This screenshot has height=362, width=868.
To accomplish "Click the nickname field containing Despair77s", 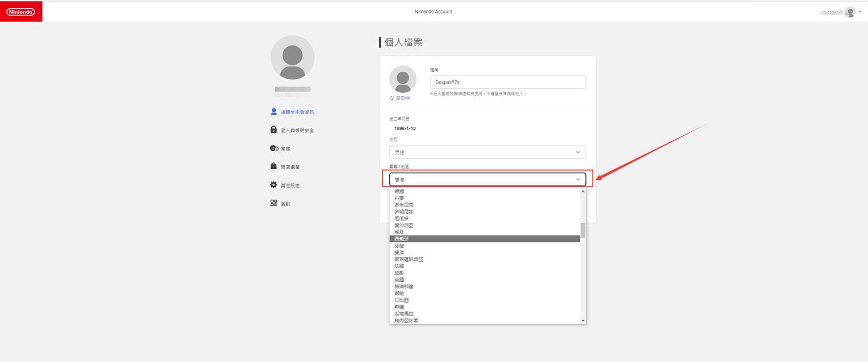I will point(508,82).
